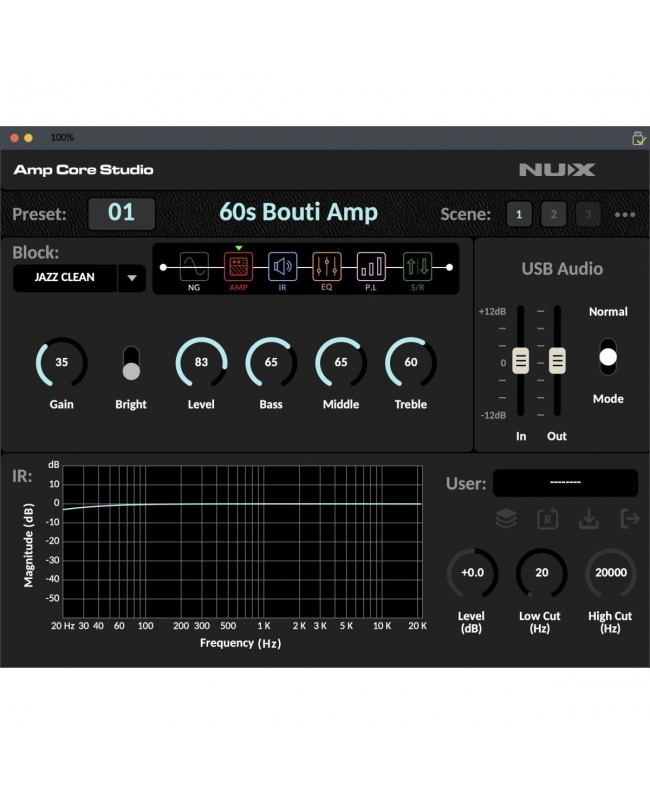The width and height of the screenshot is (650, 794).
Task: Click the NUX logo
Action: (x=557, y=170)
